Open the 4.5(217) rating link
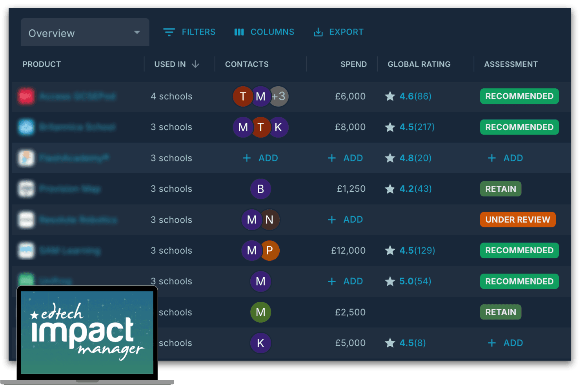588x392 pixels. point(417,127)
